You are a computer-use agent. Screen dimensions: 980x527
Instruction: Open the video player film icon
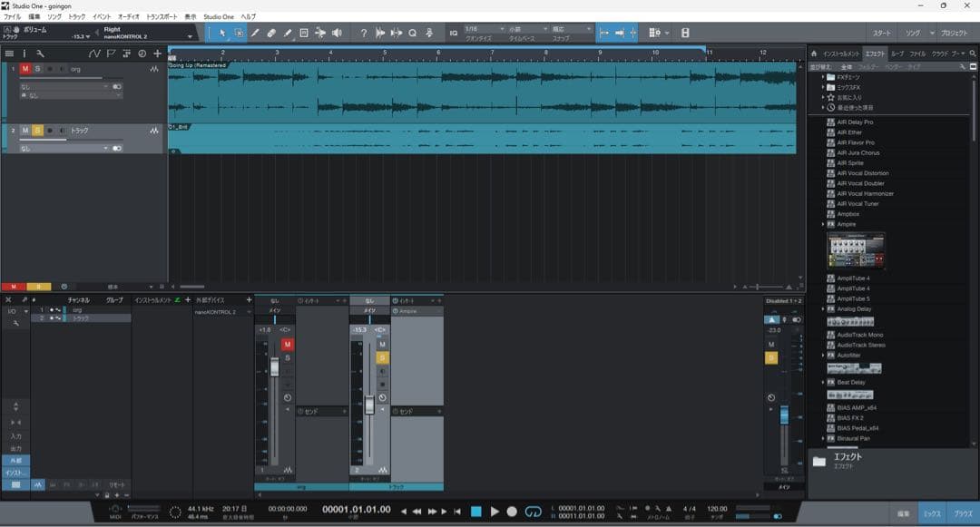pos(685,33)
